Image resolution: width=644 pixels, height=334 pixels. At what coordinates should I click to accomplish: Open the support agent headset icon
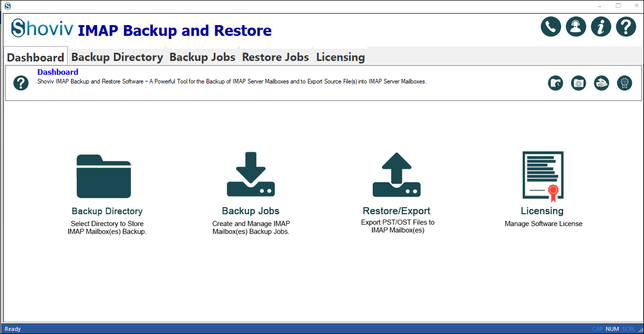click(x=576, y=27)
